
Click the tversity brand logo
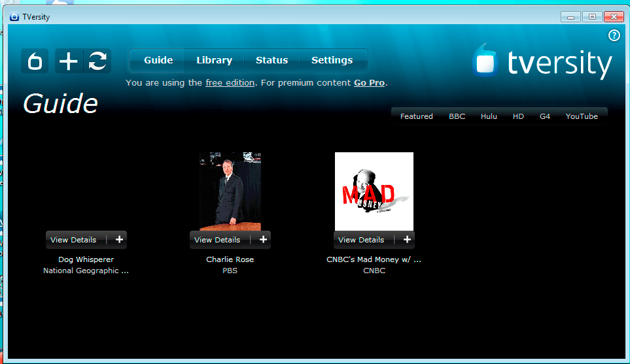542,62
